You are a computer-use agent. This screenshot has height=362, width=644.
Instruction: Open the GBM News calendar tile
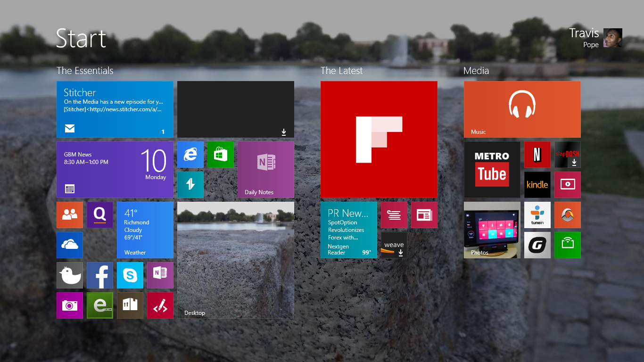115,170
